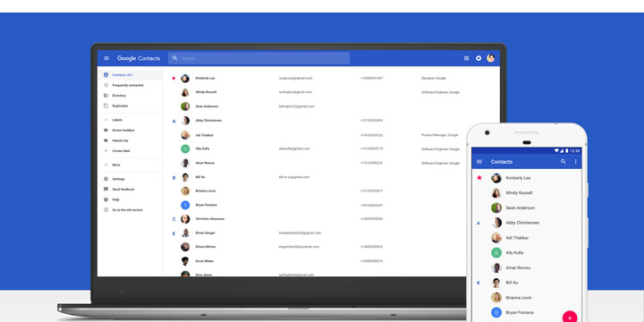
Task: Click Brianna Levin's avatar in the laptop list
Action: click(x=185, y=191)
